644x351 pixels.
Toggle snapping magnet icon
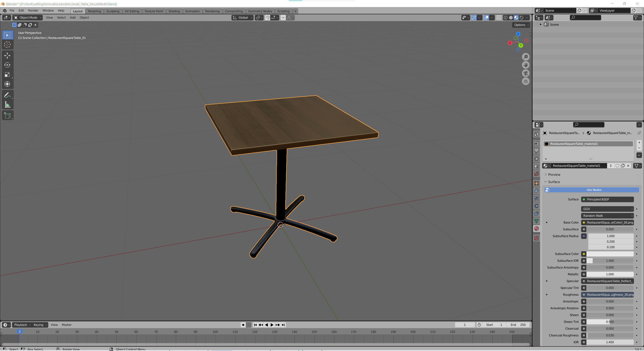click(x=267, y=18)
